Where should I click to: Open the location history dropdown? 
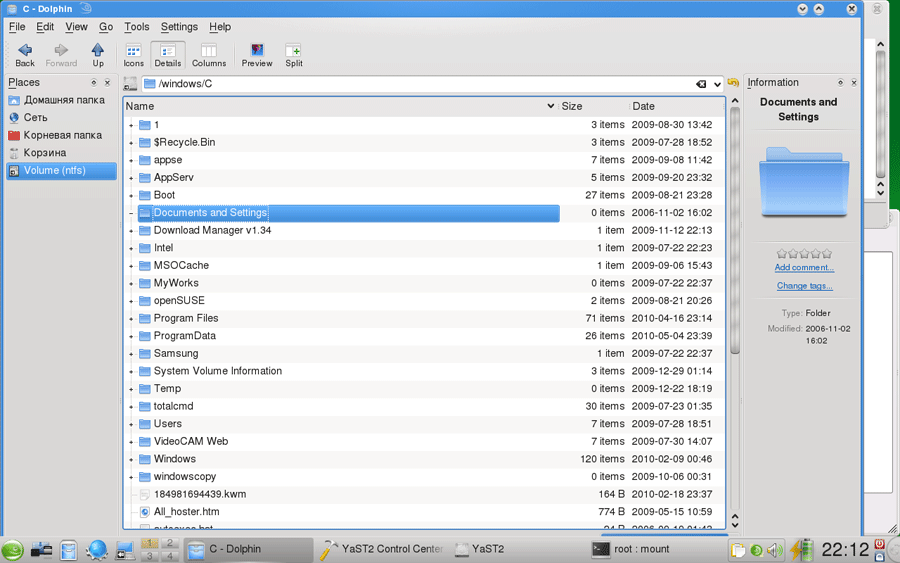pos(717,84)
